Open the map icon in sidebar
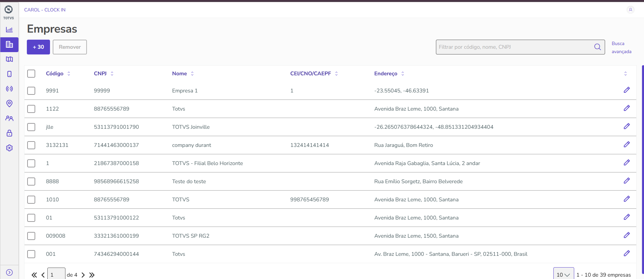The height and width of the screenshot is (279, 644). click(x=9, y=59)
